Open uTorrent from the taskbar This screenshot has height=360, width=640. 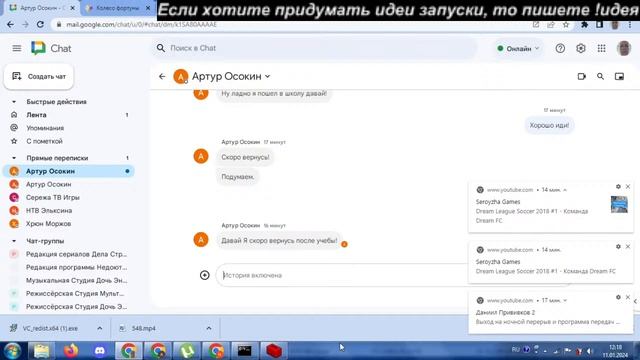tap(187, 351)
